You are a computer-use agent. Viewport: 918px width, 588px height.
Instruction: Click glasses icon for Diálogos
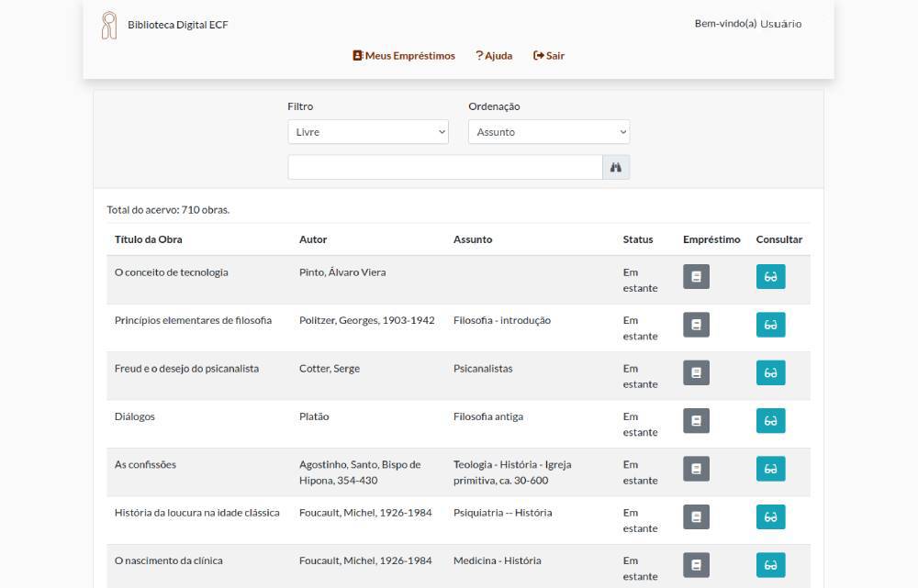[x=770, y=421]
